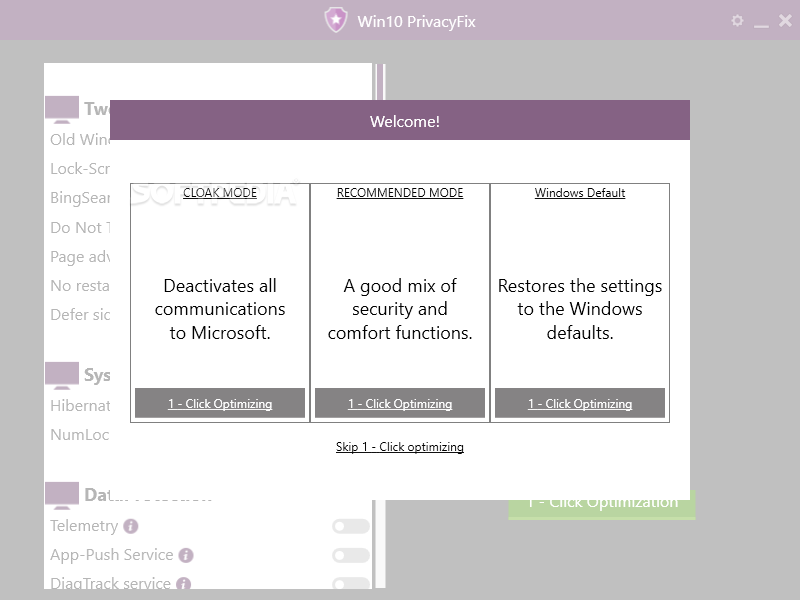Click the 'NumLoc' setting row

(80, 435)
